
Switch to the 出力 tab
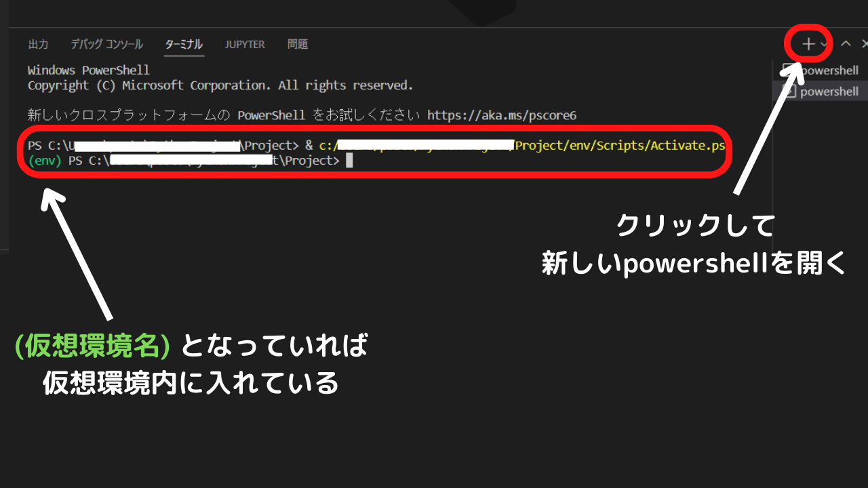click(38, 44)
